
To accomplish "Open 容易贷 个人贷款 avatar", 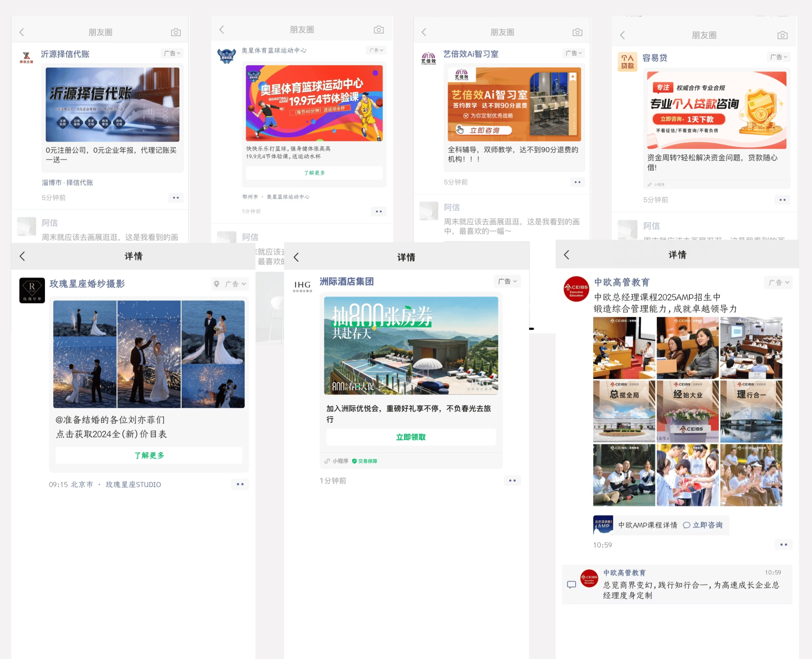I will click(628, 62).
